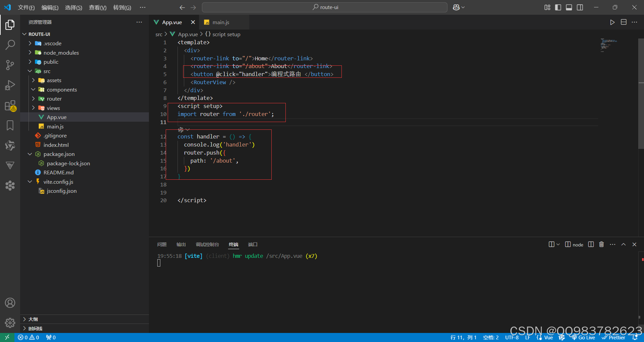Collapse the components folder
The image size is (644, 342).
[x=33, y=90]
